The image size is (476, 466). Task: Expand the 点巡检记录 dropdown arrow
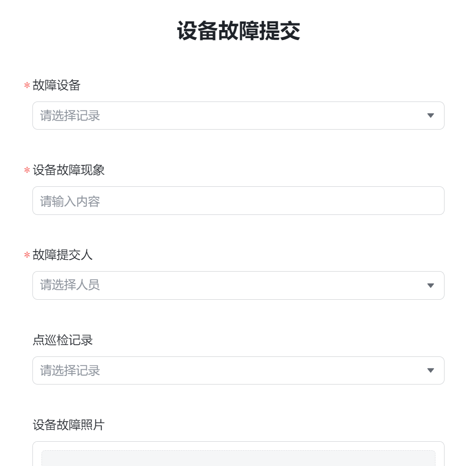point(430,370)
